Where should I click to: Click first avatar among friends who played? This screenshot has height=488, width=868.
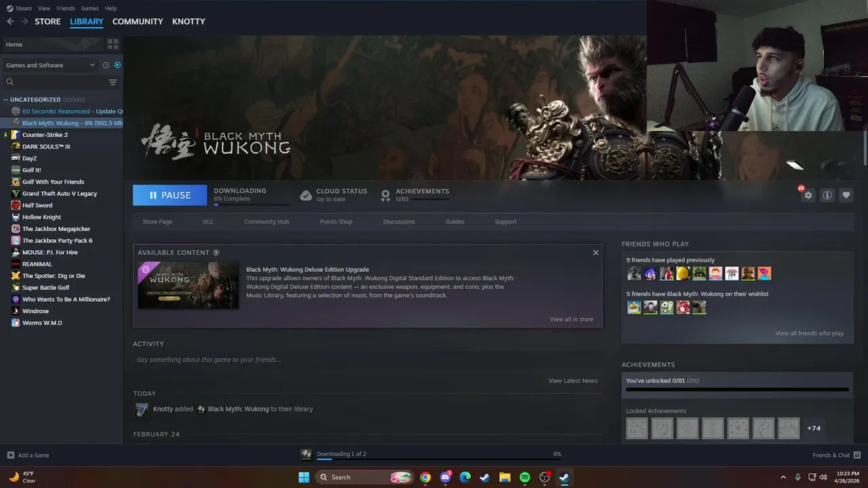[634, 274]
